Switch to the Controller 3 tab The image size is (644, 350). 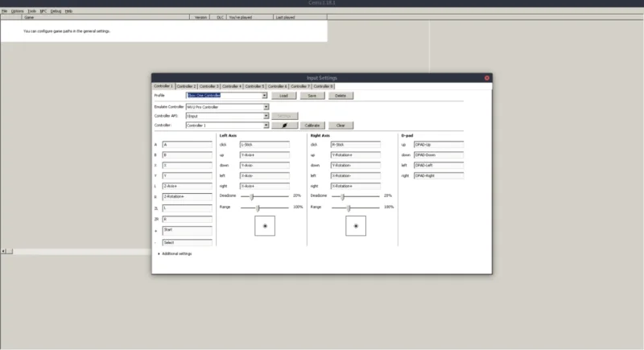(209, 86)
